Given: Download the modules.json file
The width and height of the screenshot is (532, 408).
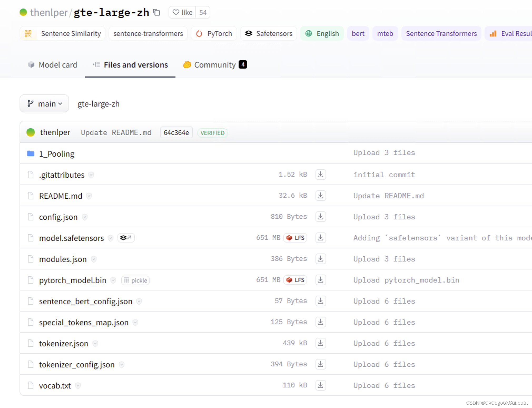Looking at the screenshot, I should 321,259.
